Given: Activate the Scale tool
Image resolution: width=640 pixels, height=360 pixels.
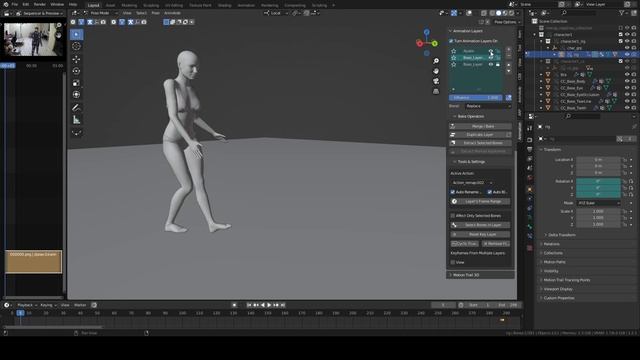Looking at the screenshot, I should coord(76,83).
